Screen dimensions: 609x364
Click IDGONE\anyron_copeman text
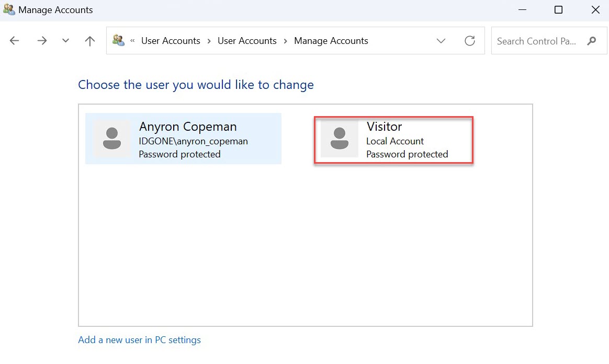click(x=193, y=141)
